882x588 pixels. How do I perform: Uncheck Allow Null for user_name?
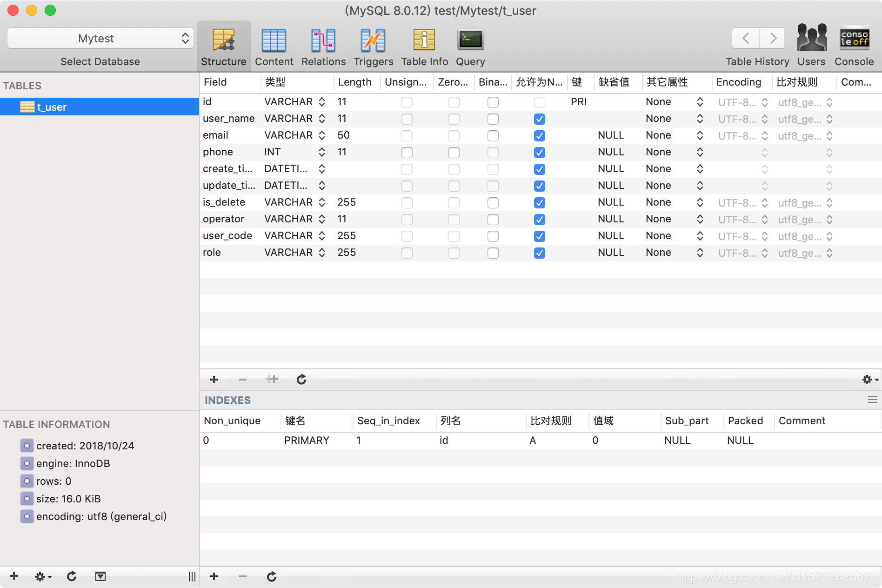coord(539,119)
